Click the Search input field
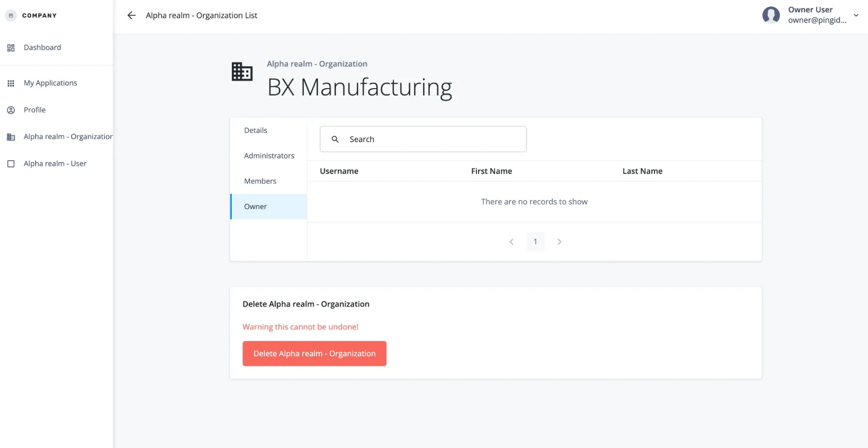The width and height of the screenshot is (868, 448). tap(423, 139)
